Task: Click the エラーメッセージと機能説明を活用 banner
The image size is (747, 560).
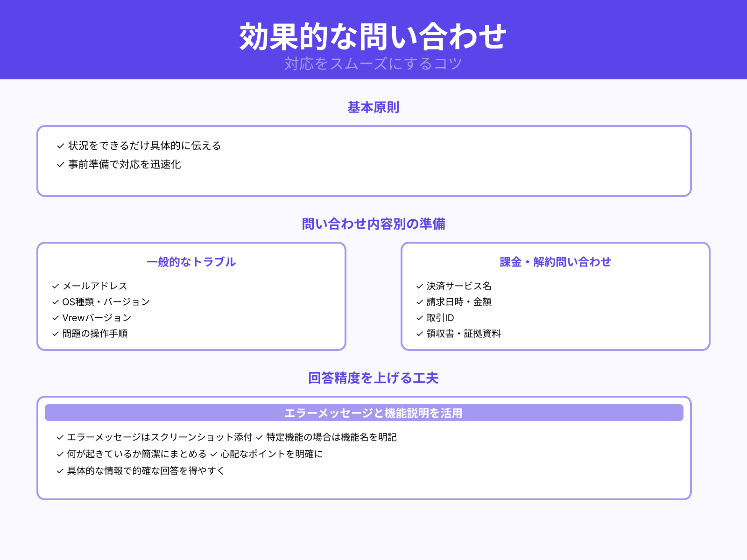Action: coord(373,413)
